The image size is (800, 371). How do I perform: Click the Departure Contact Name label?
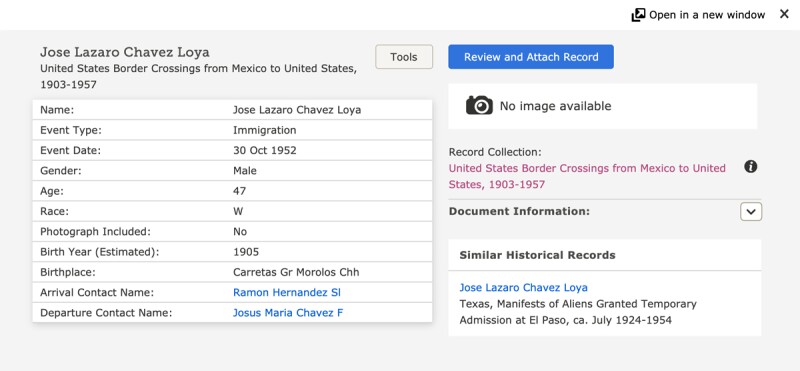(106, 312)
